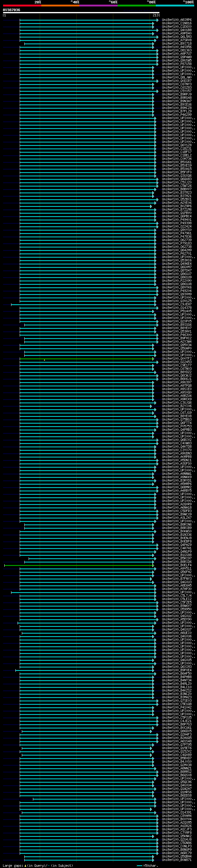Image resolution: width=197 pixels, height=868 pixels.
Task: Select the UniRef100_A9TPQ8 label
Action: coord(177,386)
